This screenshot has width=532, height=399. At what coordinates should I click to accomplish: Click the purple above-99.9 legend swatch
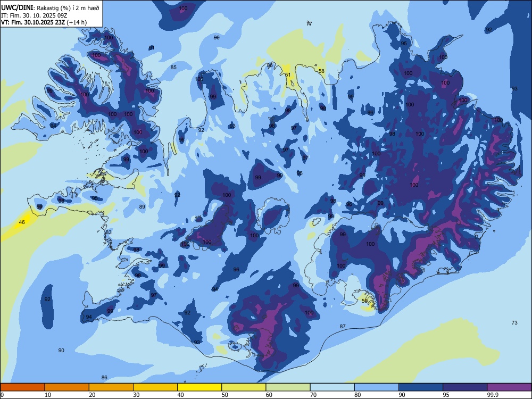click(x=509, y=387)
